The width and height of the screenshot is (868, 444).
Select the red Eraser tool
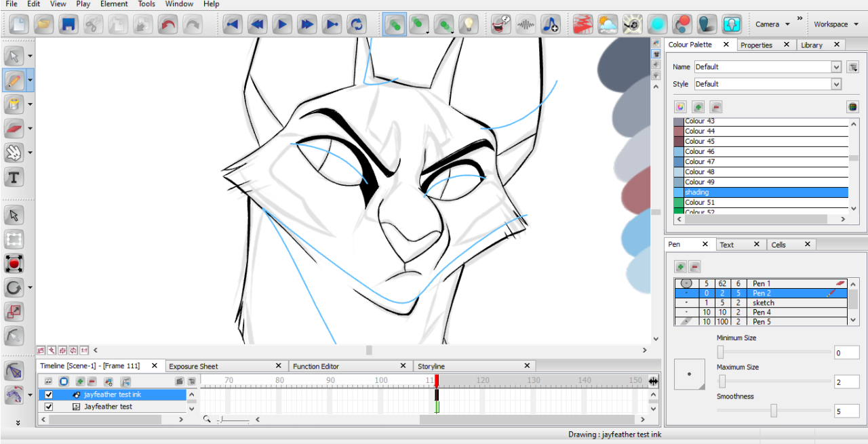point(14,129)
